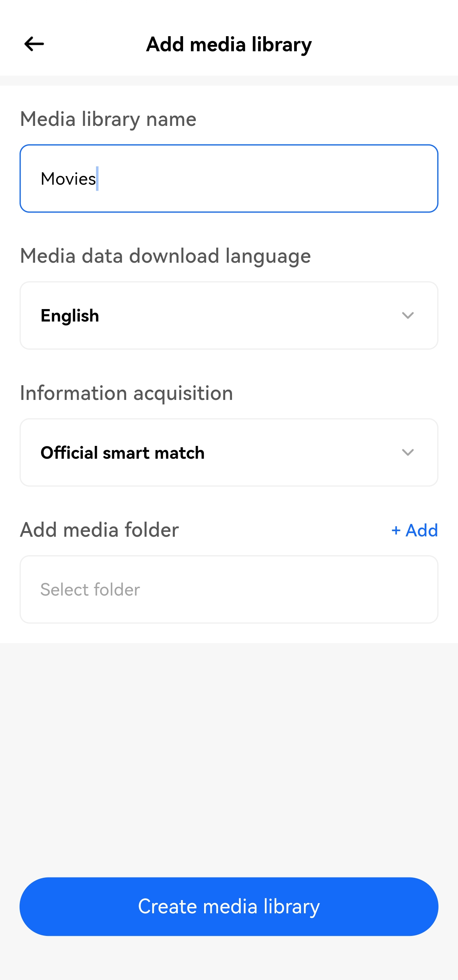Click the chevron beside Official smart match

[x=408, y=452]
